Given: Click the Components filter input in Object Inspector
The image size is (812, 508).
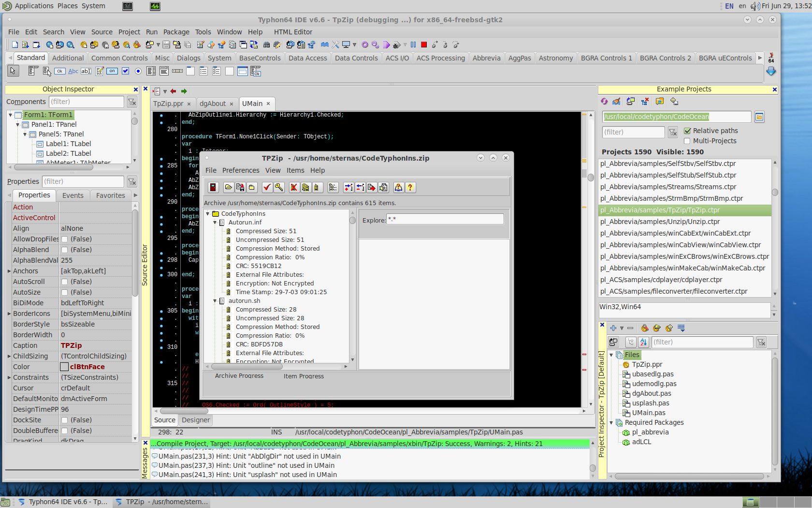Looking at the screenshot, I should [87, 102].
